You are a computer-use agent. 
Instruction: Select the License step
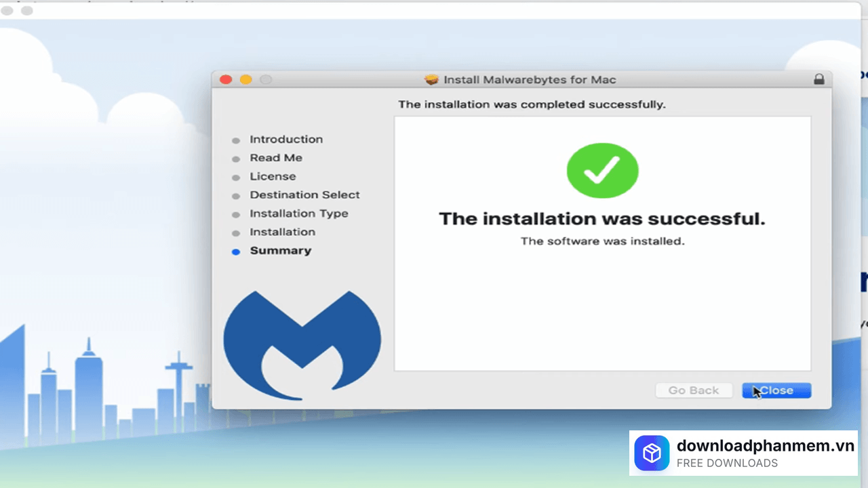273,176
